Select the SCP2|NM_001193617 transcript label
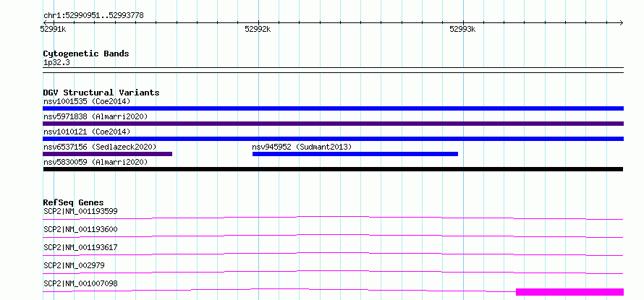The width and height of the screenshot is (644, 300). (x=80, y=247)
